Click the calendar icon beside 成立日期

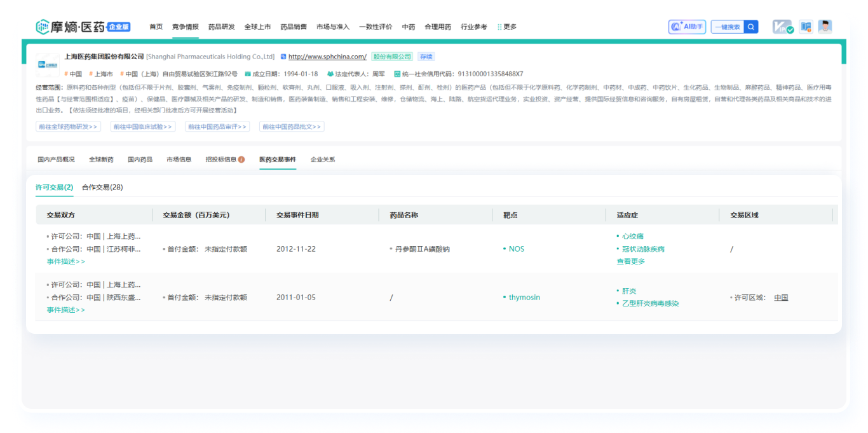coord(248,74)
